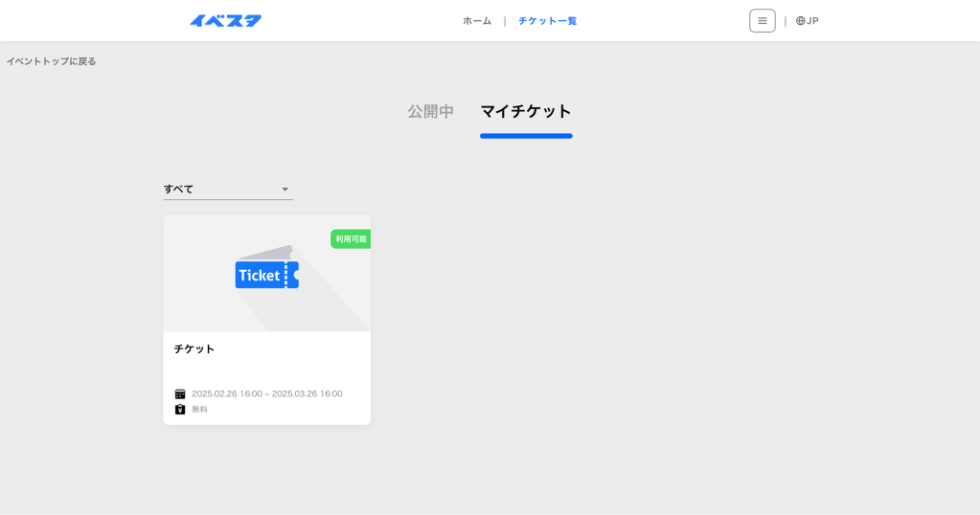The width and height of the screenshot is (980, 515).
Task: Switch to the 公開中 tab
Action: click(x=430, y=111)
